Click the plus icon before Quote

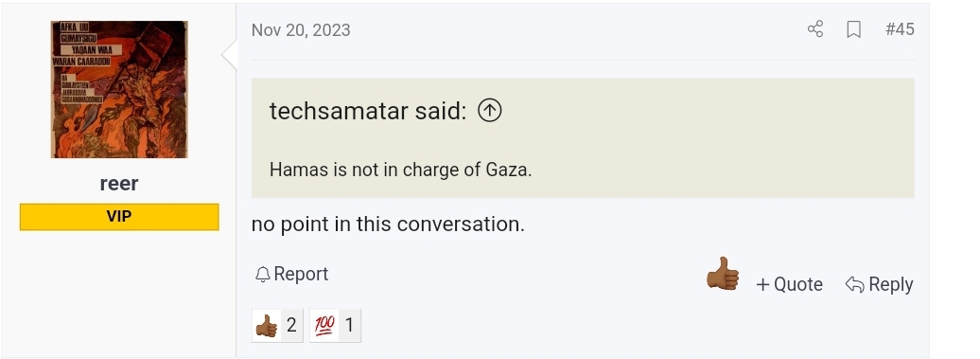pyautogui.click(x=762, y=284)
